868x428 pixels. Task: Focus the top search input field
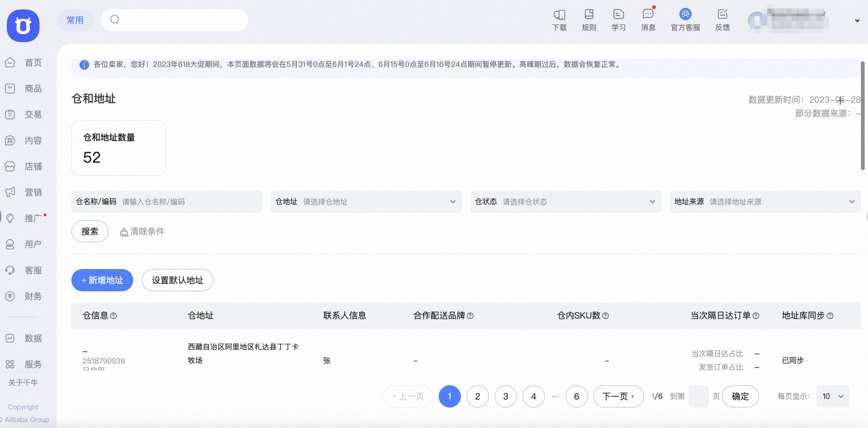[x=175, y=20]
